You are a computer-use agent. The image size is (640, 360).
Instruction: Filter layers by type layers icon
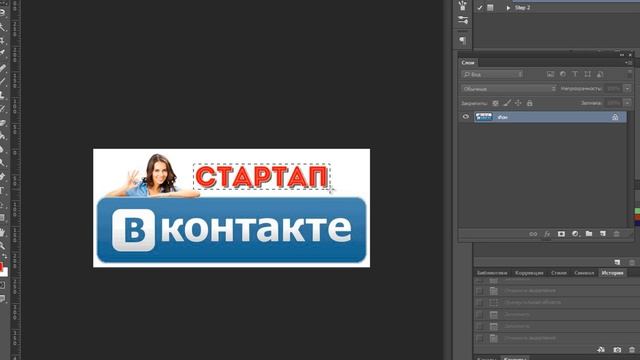tap(575, 74)
